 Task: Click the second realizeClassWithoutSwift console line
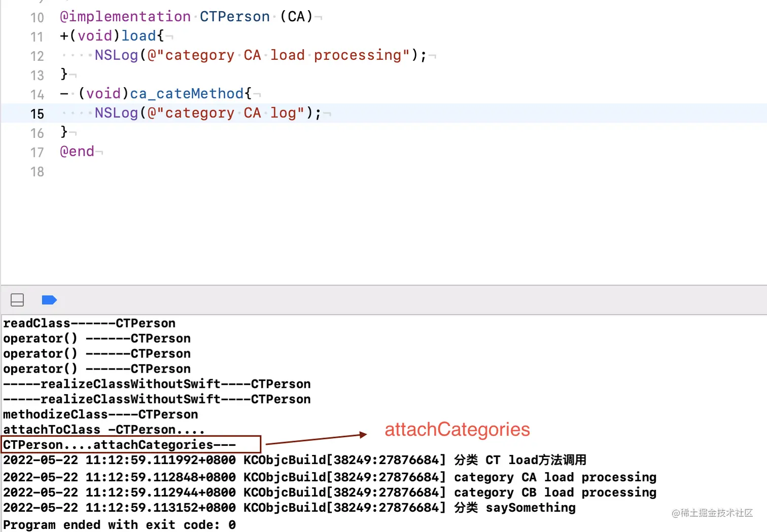click(x=157, y=399)
